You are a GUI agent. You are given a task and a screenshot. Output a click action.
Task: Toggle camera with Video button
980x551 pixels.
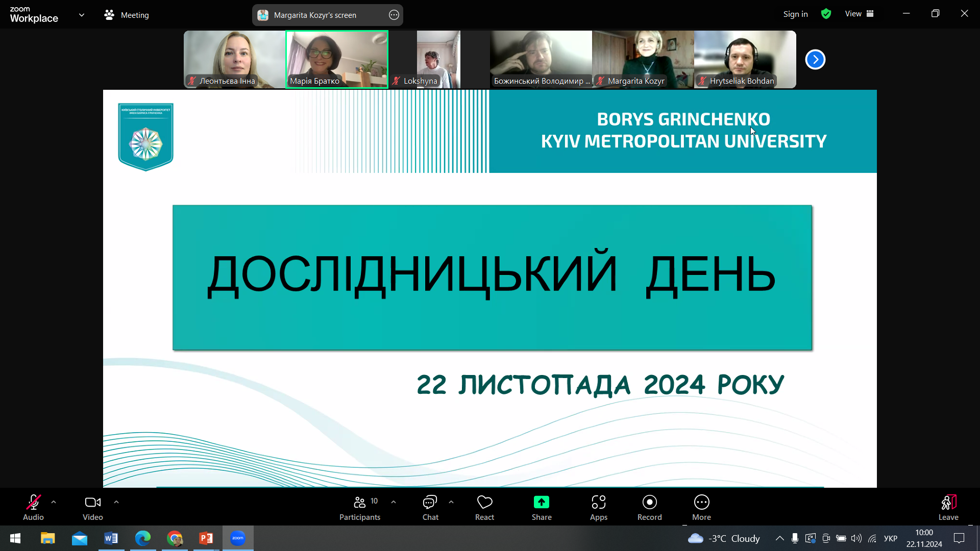coord(92,503)
